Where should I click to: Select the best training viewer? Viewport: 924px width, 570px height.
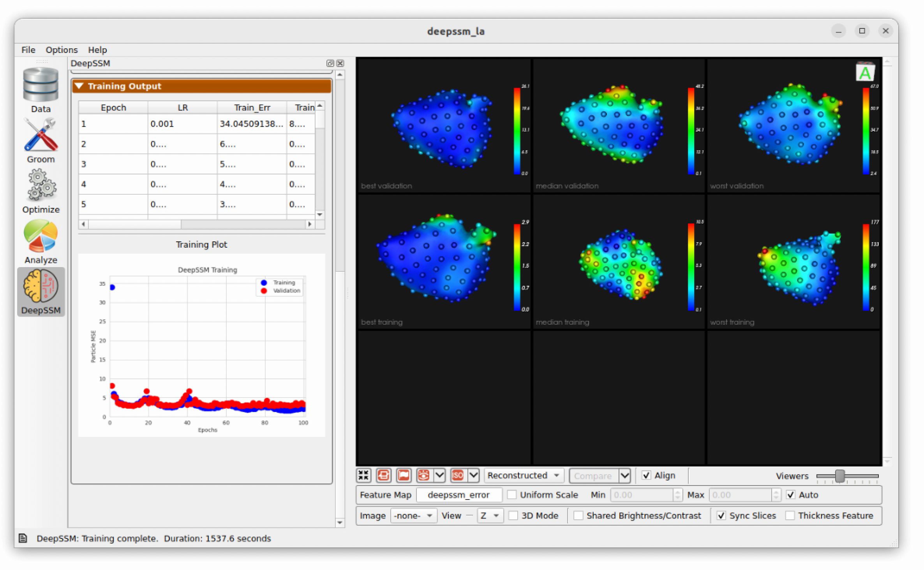[x=444, y=262]
